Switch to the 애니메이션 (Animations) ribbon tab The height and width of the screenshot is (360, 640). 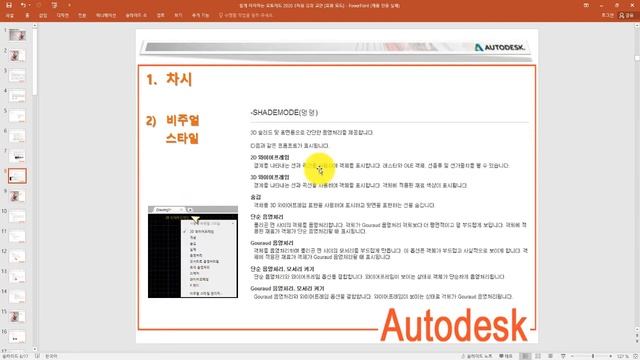pos(106,16)
